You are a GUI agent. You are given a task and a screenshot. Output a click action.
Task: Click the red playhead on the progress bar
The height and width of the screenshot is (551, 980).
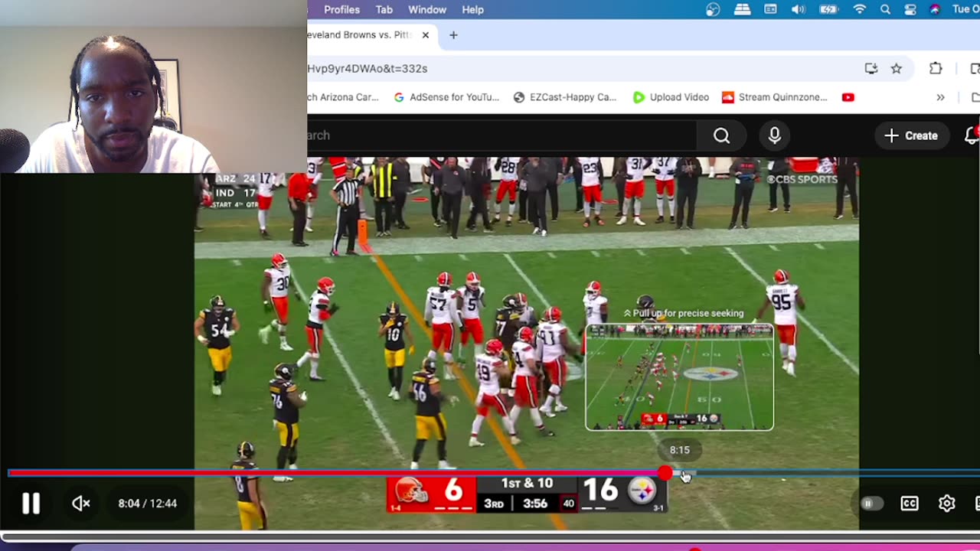point(665,474)
